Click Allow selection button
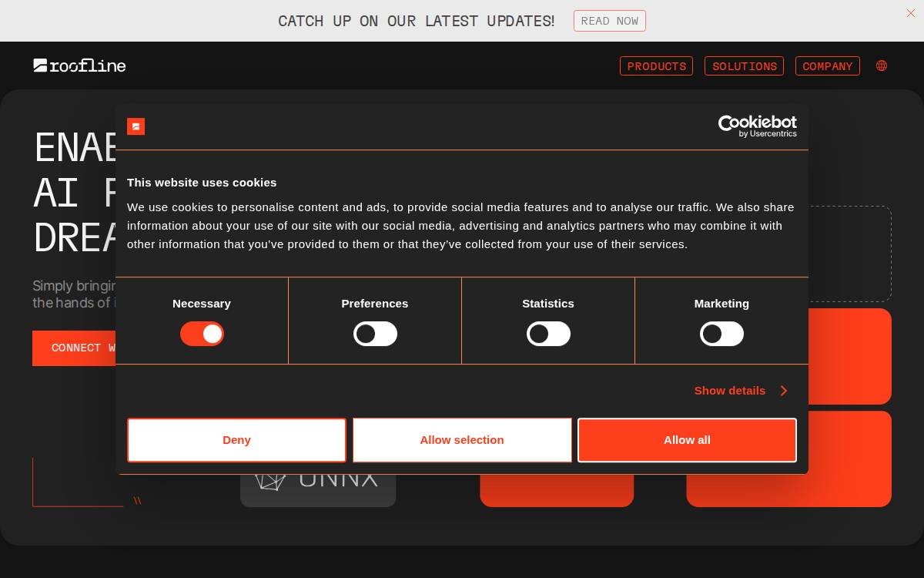Screen dimensions: 924x578 (x=462, y=440)
